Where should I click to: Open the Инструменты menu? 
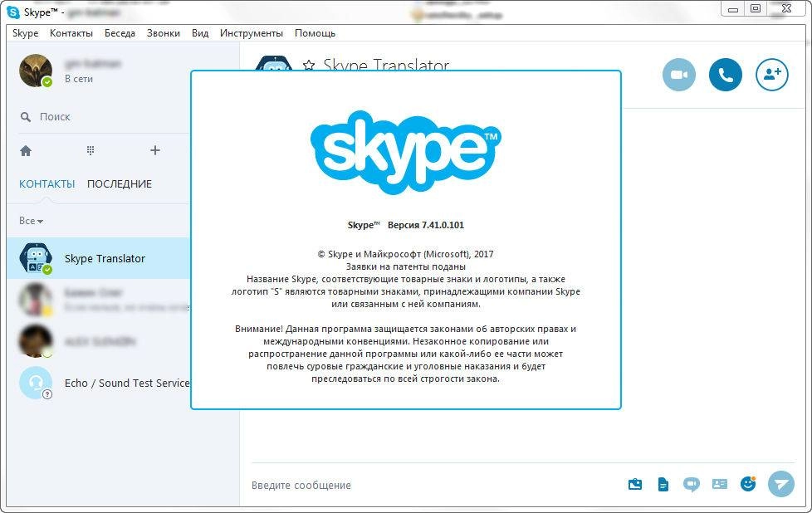(x=252, y=33)
